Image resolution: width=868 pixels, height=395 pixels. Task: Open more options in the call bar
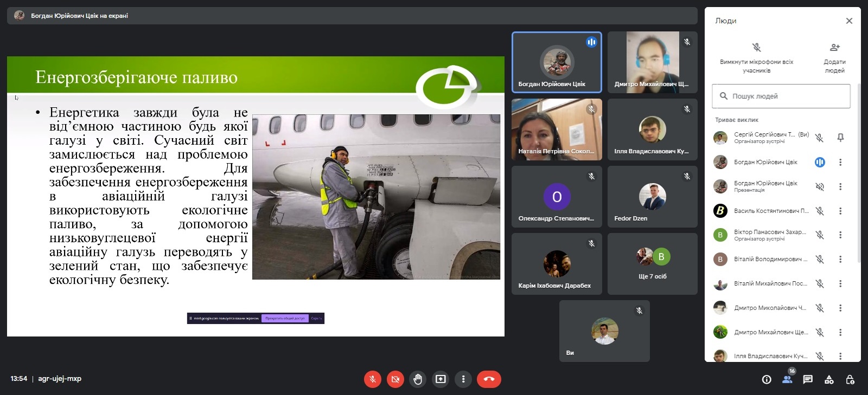[463, 379]
